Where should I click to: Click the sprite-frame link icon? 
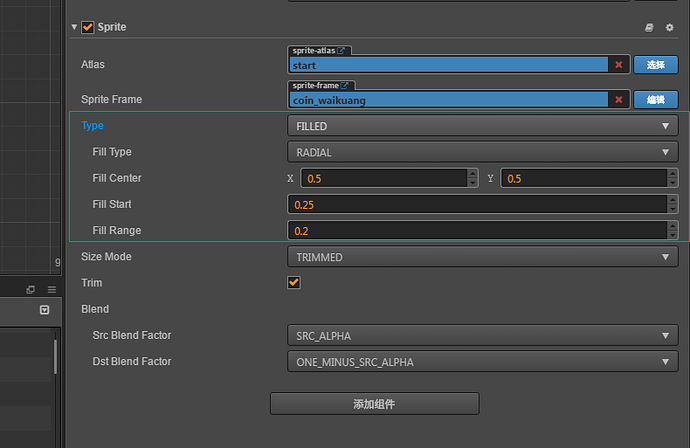point(345,86)
